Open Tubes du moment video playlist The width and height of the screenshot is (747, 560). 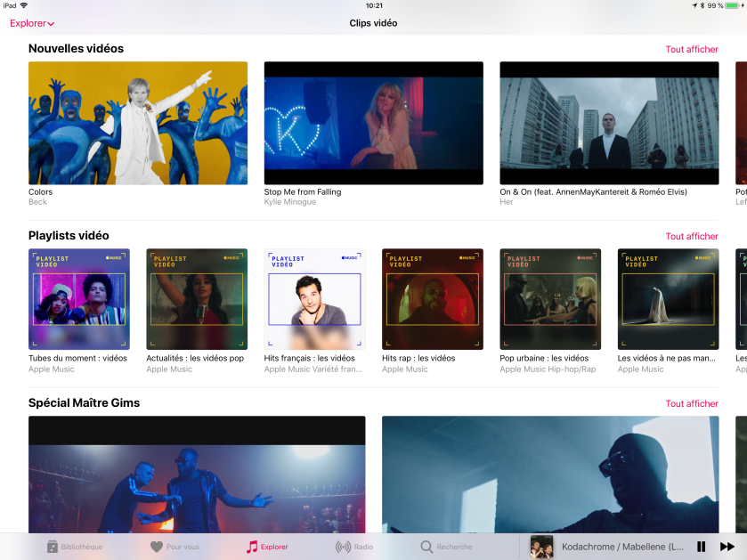pyautogui.click(x=79, y=299)
